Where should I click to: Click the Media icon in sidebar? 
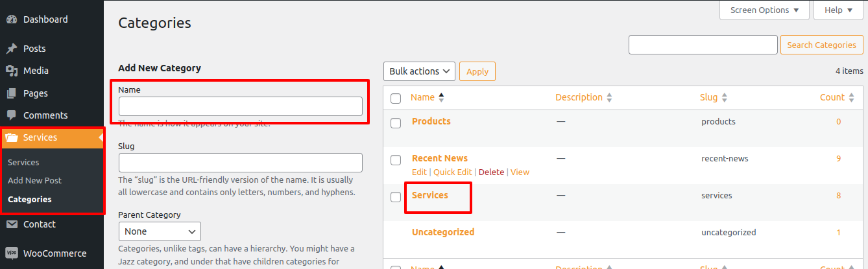12,71
